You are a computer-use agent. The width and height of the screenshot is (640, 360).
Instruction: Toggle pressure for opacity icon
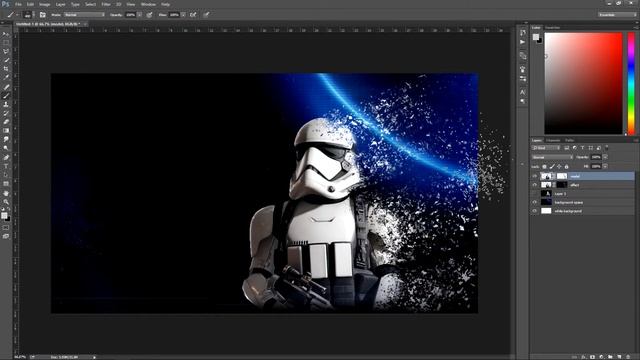tap(149, 15)
